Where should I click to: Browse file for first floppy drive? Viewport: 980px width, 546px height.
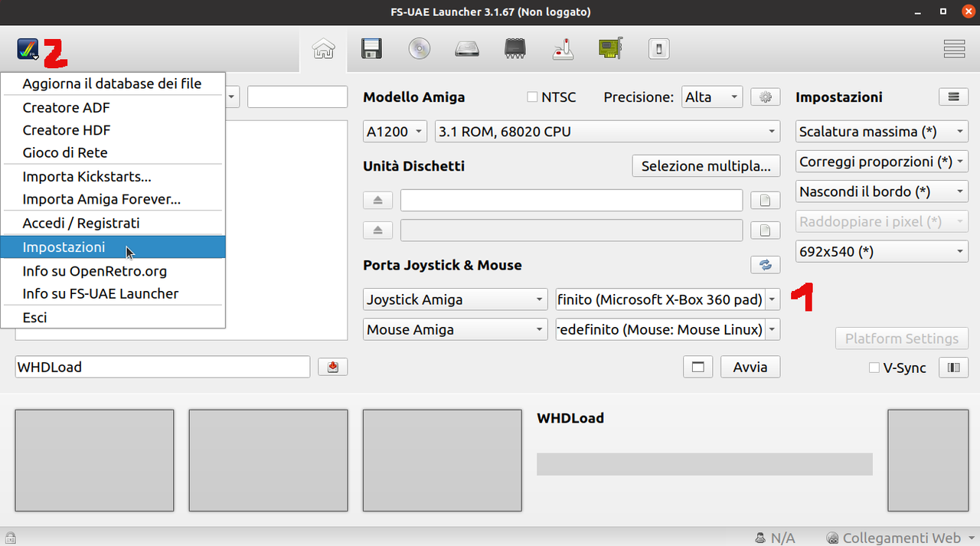[x=765, y=201]
